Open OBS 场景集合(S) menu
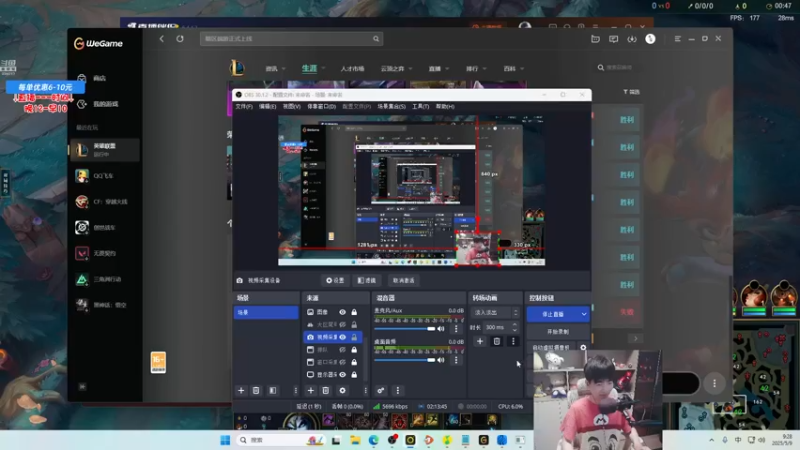This screenshot has height=450, width=800. 391,107
